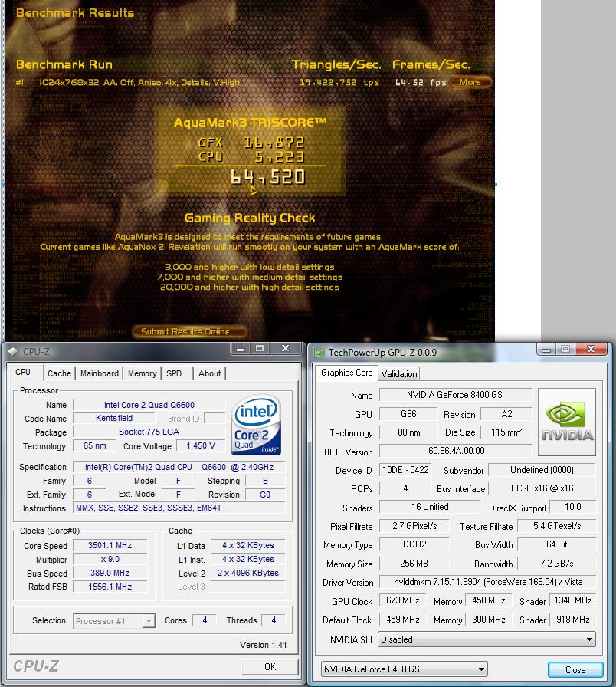Screen dimensions: 616x687
Task: Close the CPU-Z window
Action: (286, 349)
